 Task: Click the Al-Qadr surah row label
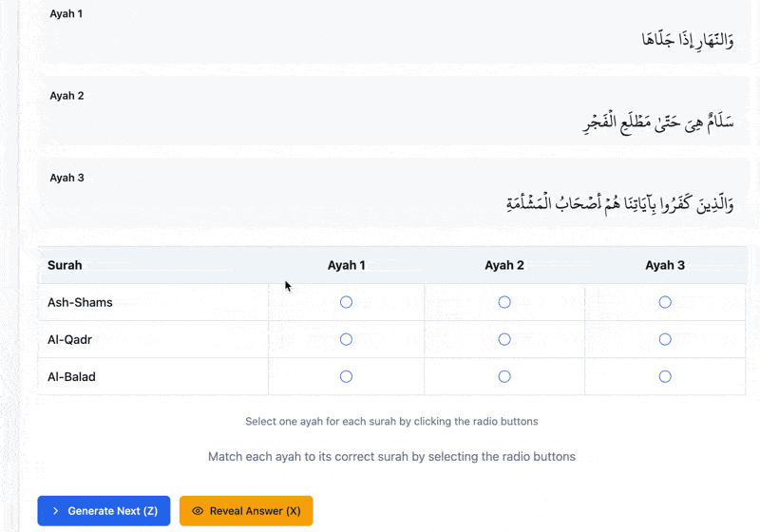(69, 339)
